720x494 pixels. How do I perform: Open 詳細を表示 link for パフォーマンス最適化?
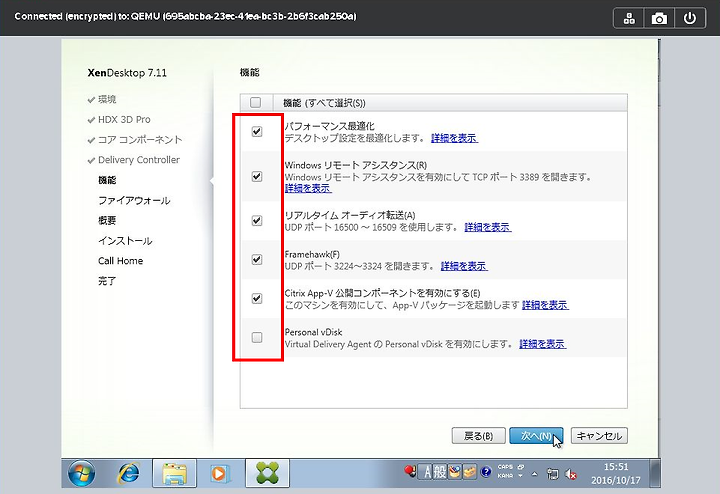[454, 138]
